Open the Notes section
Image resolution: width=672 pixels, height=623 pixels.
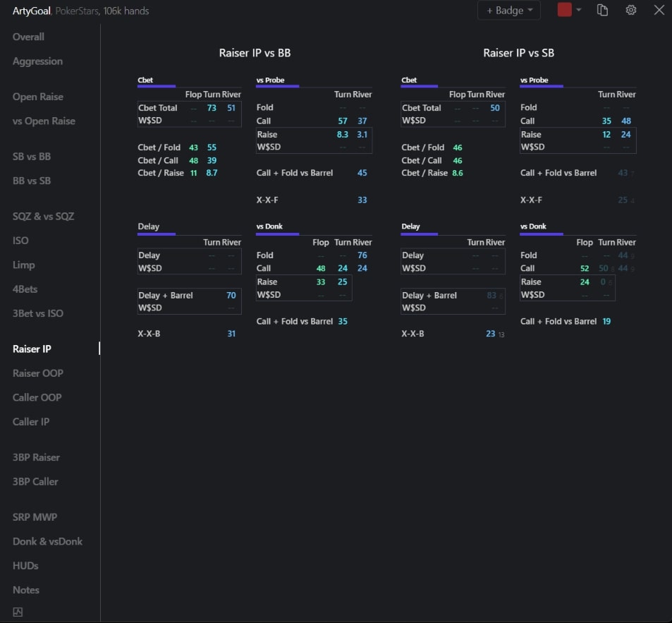(26, 590)
